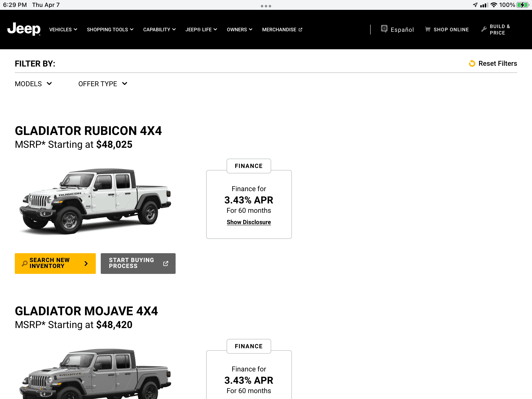Tap the battery indicator in status bar

pyautogui.click(x=523, y=5)
